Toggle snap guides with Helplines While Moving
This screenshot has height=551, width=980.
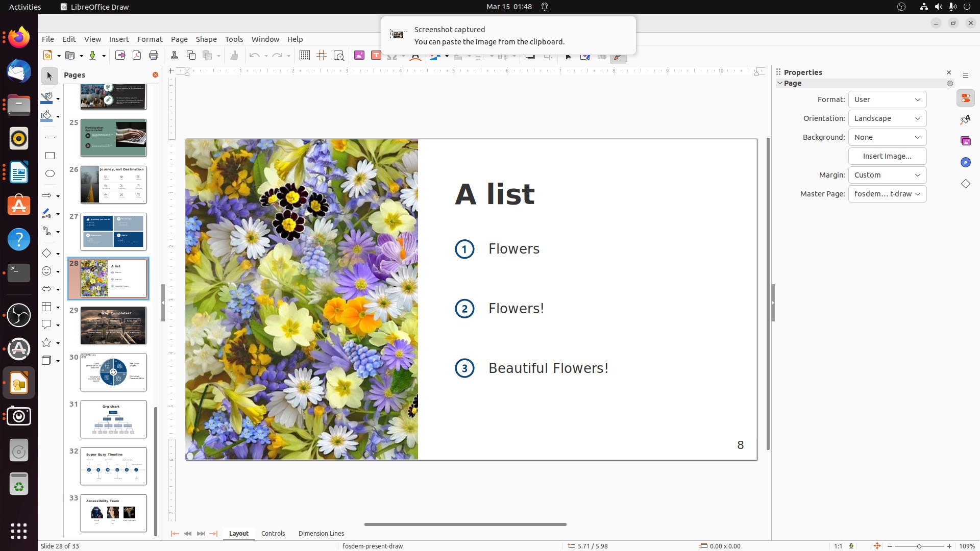pos(322,55)
